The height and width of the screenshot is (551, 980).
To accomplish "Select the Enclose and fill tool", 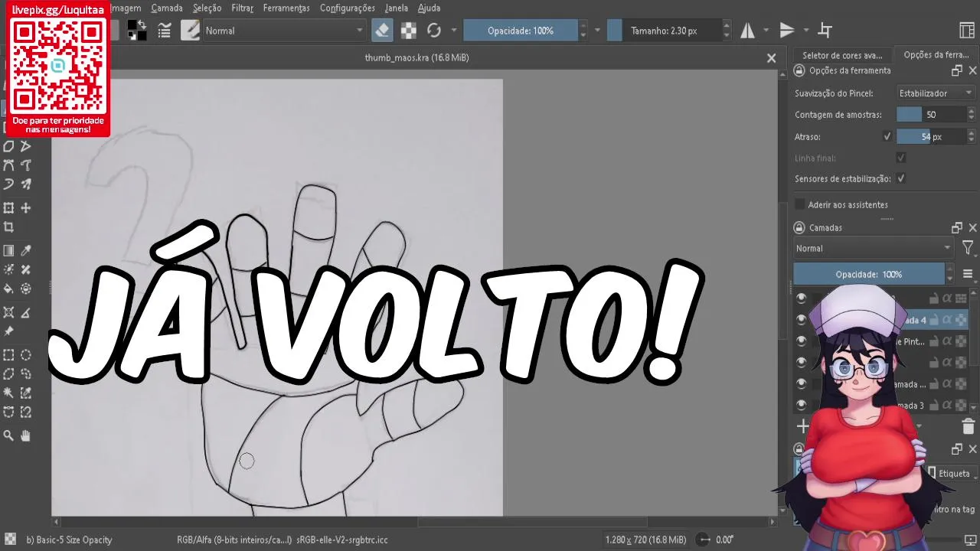I will pyautogui.click(x=26, y=289).
